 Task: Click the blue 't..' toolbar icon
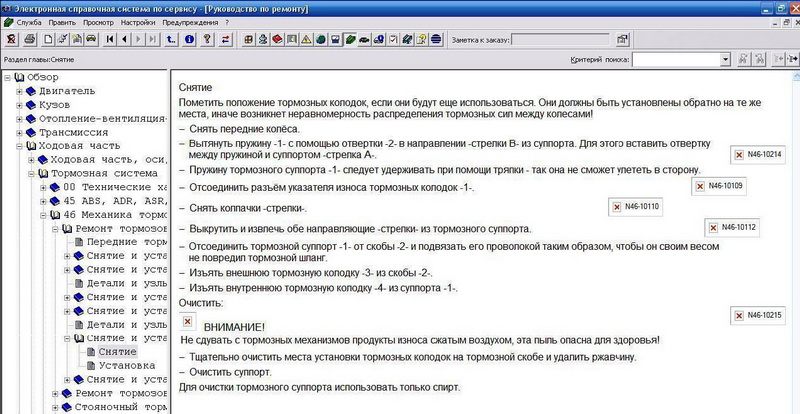click(171, 39)
